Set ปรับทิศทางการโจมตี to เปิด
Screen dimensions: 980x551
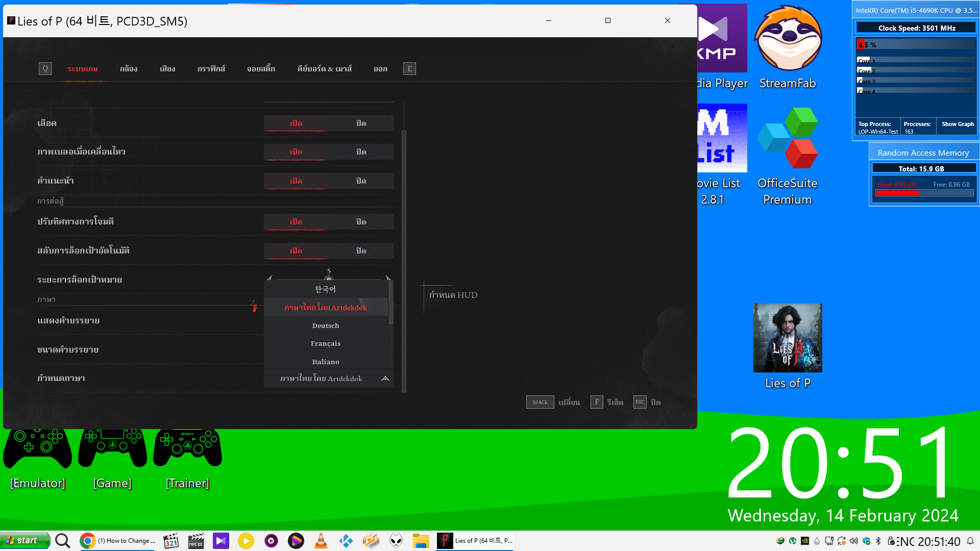point(296,222)
